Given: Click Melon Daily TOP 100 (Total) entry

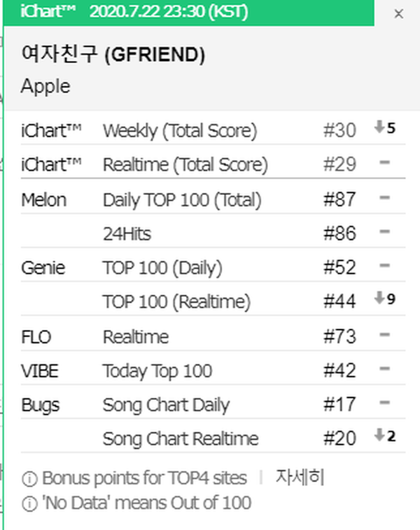Looking at the screenshot, I should pyautogui.click(x=213, y=199).
